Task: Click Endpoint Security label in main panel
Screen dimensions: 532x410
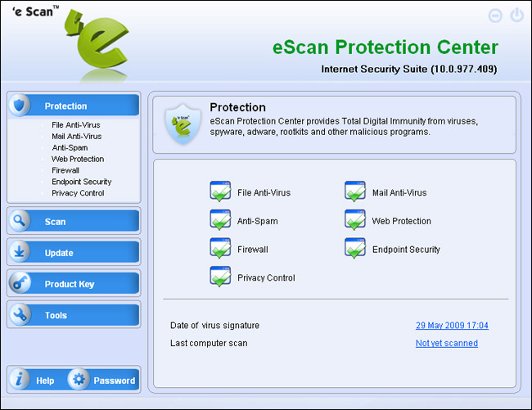Action: click(406, 250)
